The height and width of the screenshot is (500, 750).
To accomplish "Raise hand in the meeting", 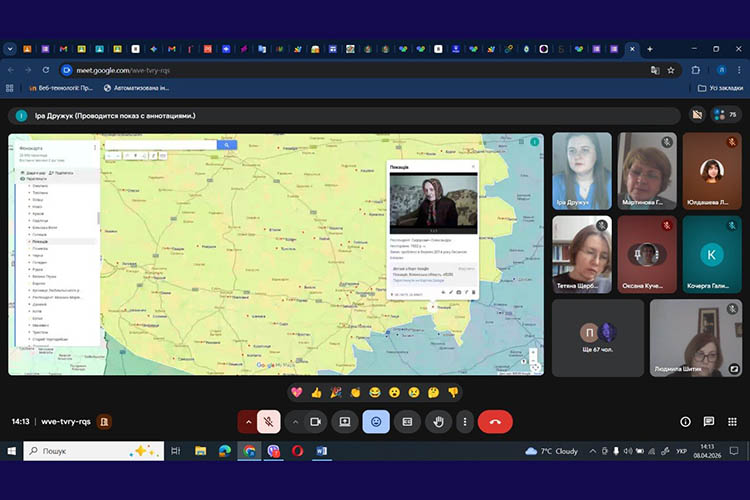I will tap(438, 422).
